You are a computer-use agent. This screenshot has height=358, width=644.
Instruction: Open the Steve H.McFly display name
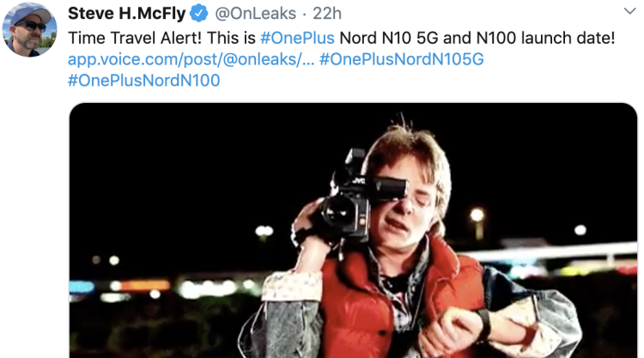click(126, 14)
